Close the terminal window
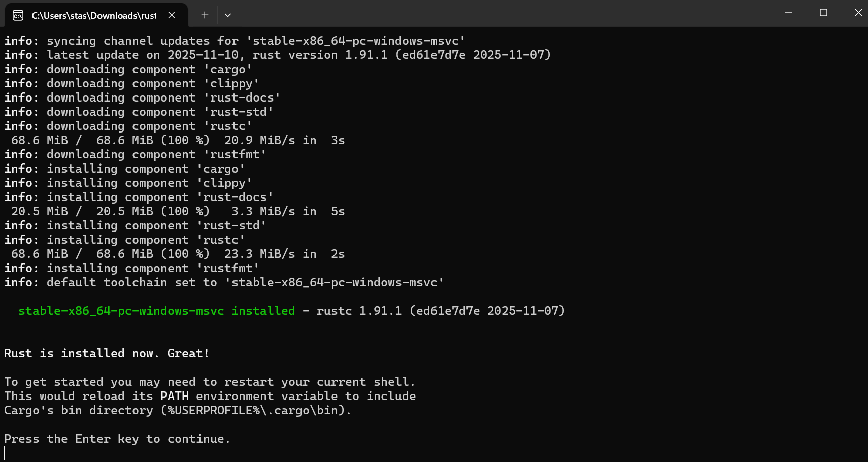Screen dimensions: 868x462 (x=858, y=13)
